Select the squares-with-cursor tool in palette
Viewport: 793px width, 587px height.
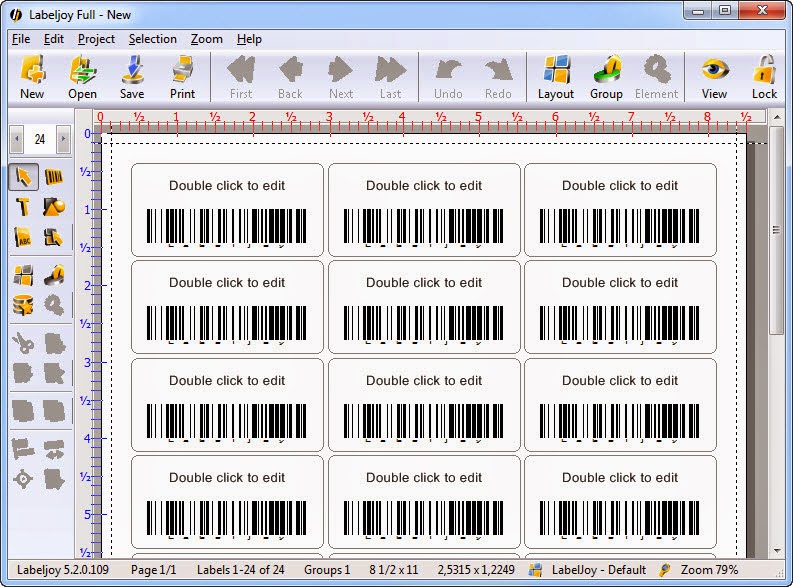pos(54,237)
